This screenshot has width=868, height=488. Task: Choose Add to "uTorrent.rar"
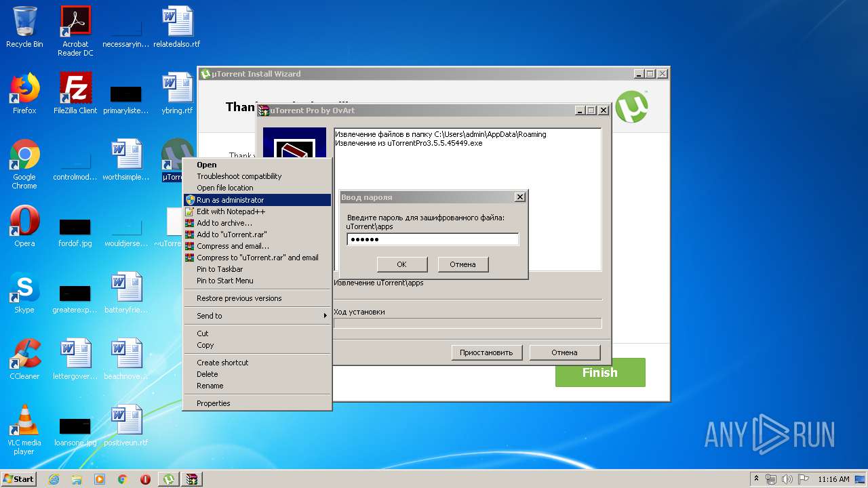257,235
